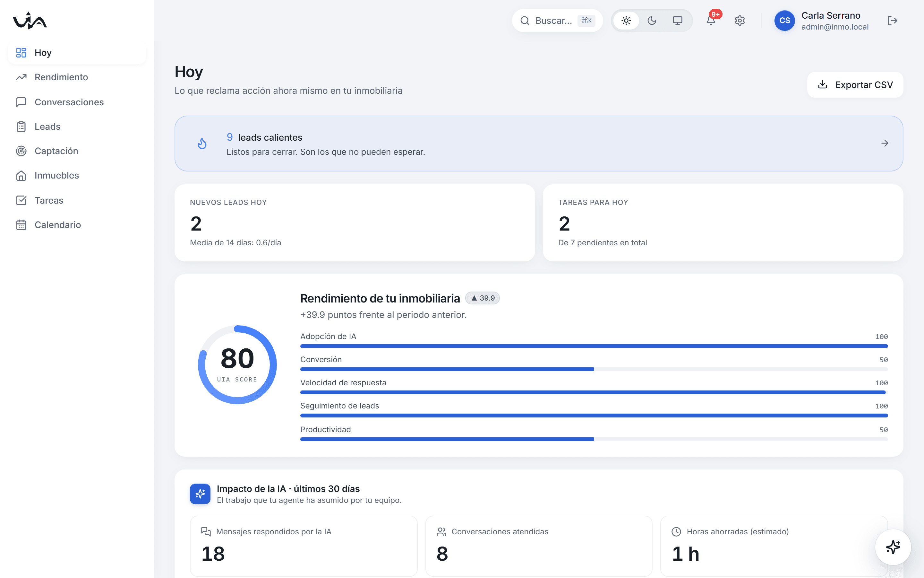This screenshot has width=924, height=578.
Task: Go to Rendimiento in the sidebar
Action: coord(77,77)
